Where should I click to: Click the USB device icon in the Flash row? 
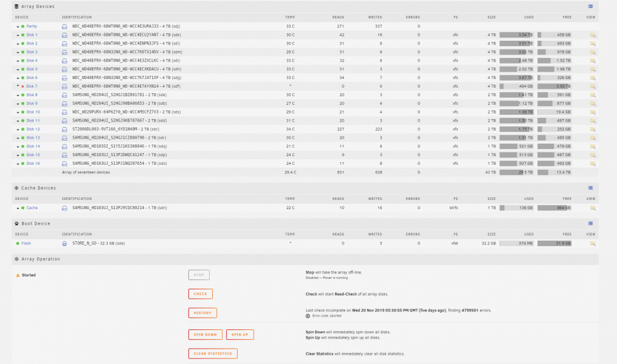(65, 244)
